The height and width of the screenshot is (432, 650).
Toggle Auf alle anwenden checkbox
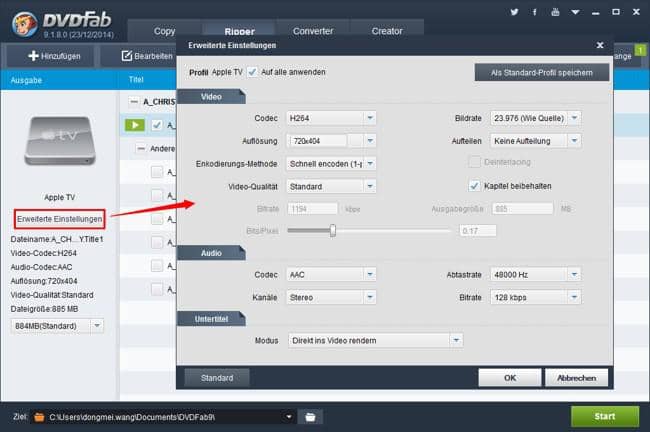pyautogui.click(x=252, y=72)
